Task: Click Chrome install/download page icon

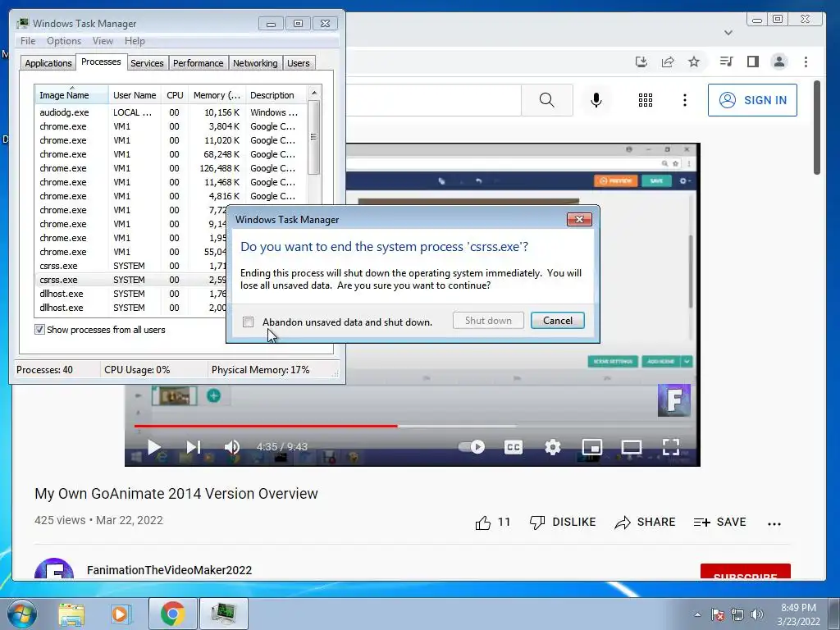Action: pyautogui.click(x=641, y=62)
